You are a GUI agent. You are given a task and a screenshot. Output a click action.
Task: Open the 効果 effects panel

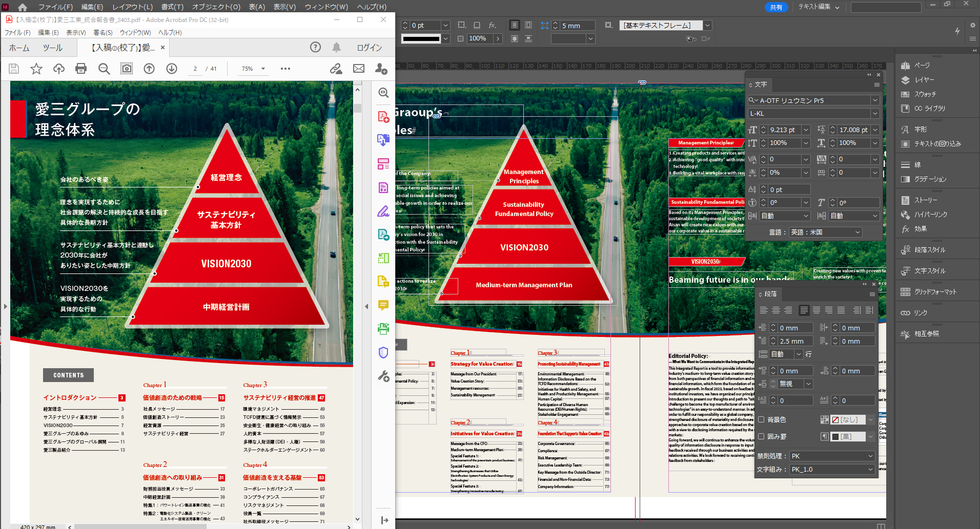914,229
